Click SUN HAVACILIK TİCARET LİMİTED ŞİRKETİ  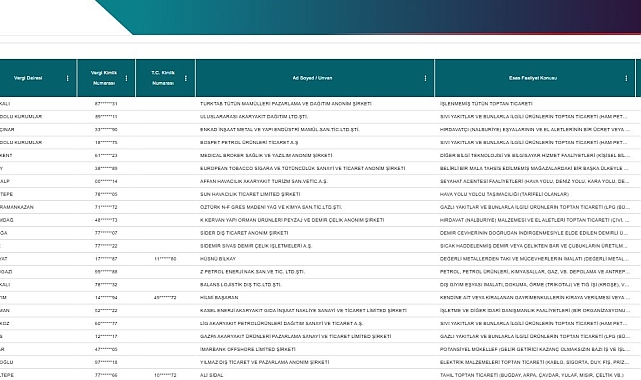pyautogui.click(x=250, y=194)
